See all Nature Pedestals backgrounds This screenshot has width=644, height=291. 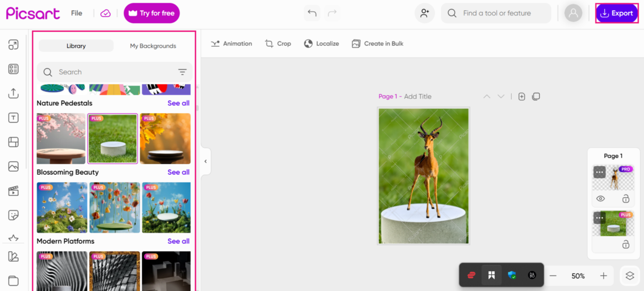[178, 103]
